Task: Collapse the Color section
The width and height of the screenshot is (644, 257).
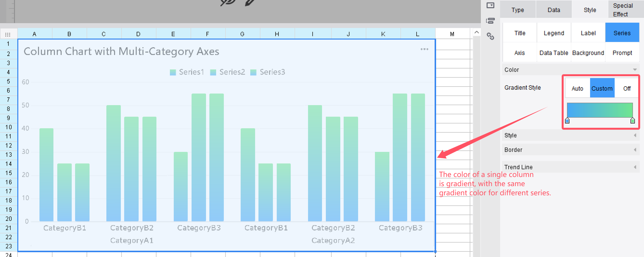Action: click(x=635, y=70)
